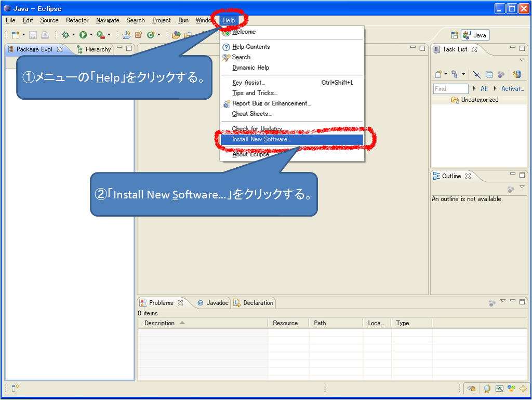Click the Find field in Task List
Screen dimensions: 532x400
point(450,89)
